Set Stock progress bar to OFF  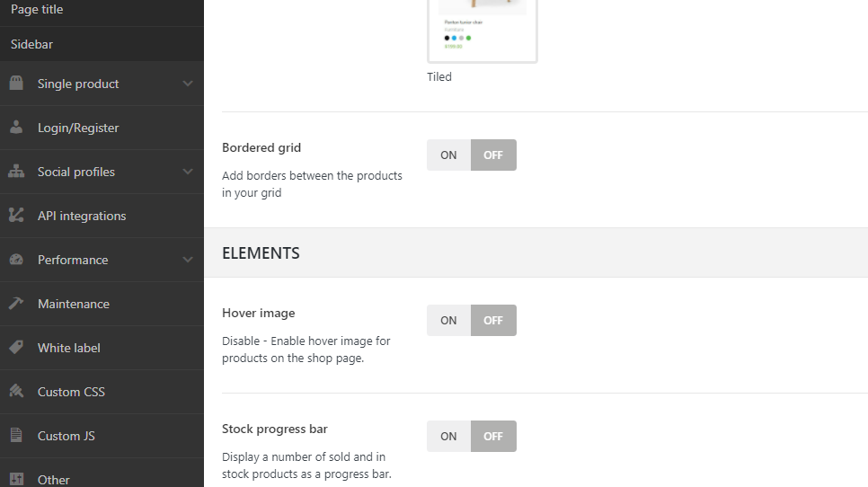tap(493, 437)
